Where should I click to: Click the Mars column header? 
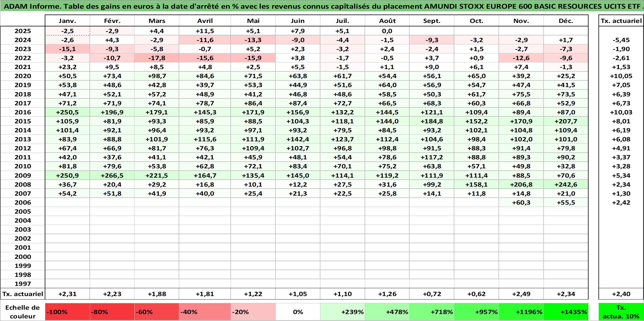coord(157,21)
